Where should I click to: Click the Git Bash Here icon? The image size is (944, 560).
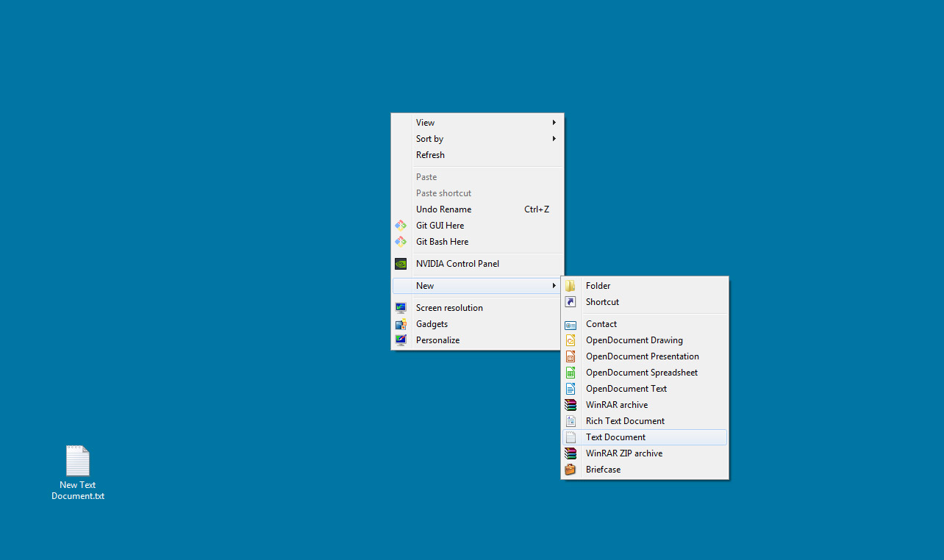tap(401, 242)
